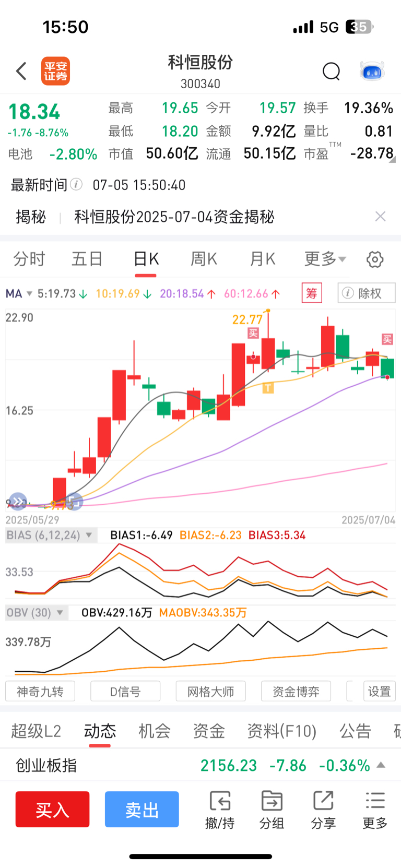Tap the back arrow icon
Viewport: 401px width, 868px height.
pyautogui.click(x=21, y=71)
